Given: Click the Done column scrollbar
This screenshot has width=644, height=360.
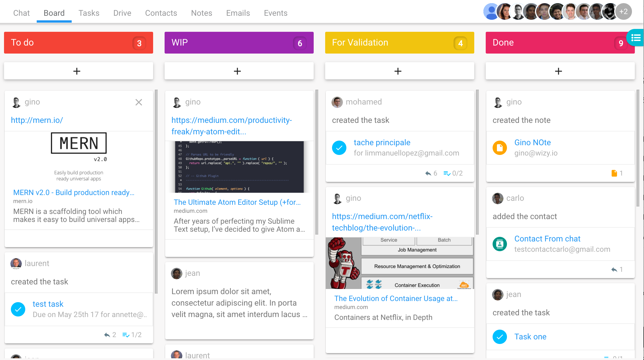Looking at the screenshot, I should point(638,148).
